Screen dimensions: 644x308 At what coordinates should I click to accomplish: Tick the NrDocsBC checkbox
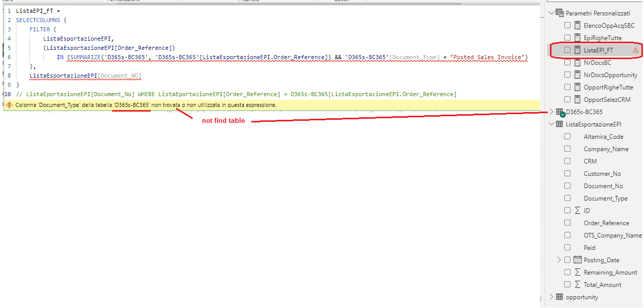[567, 62]
